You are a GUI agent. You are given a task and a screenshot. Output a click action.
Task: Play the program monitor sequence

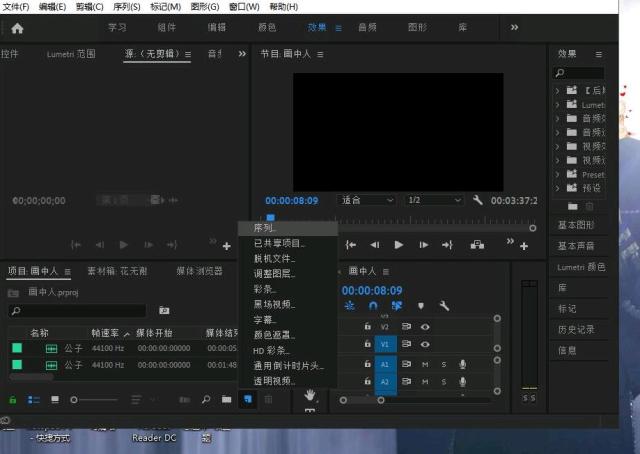coord(399,245)
